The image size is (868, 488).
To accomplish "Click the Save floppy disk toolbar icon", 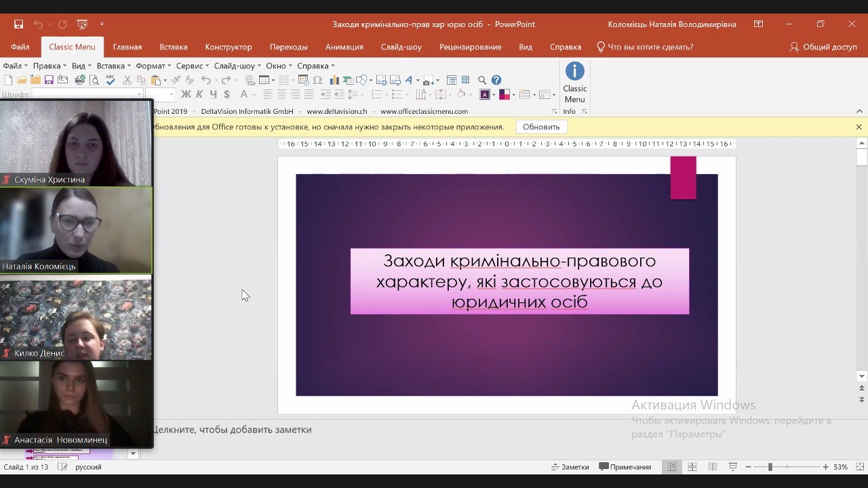I will coord(49,80).
